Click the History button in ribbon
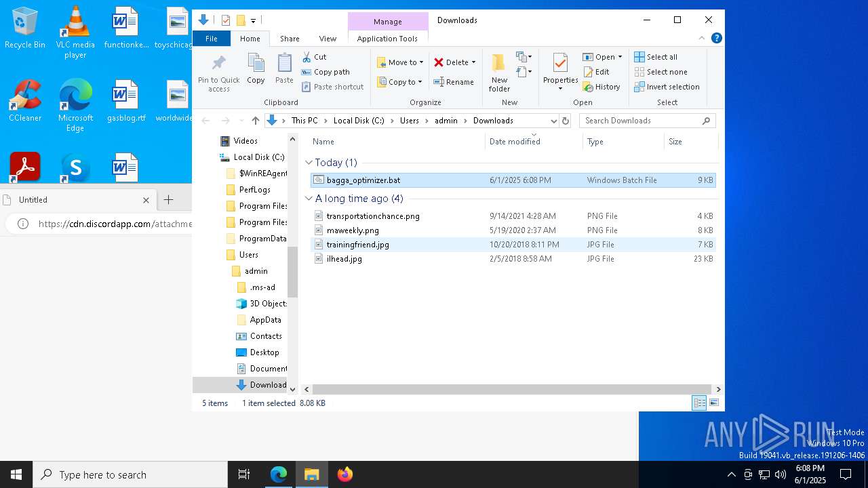 (x=601, y=87)
